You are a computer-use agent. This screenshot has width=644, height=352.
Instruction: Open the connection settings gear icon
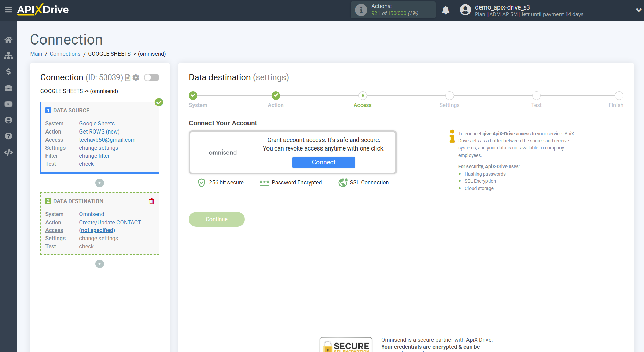point(136,77)
